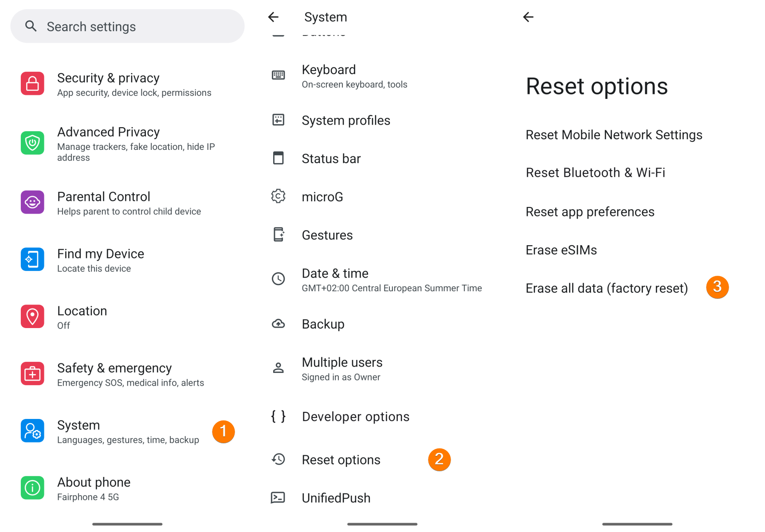Tap Reset Mobile Network Settings
This screenshot has height=532, width=765.
point(614,135)
